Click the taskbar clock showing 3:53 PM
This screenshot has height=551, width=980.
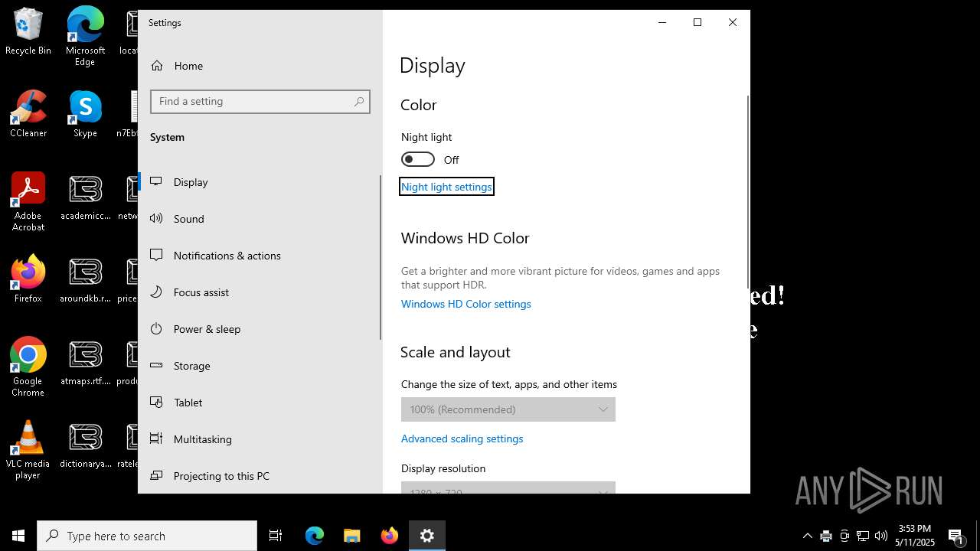915,536
